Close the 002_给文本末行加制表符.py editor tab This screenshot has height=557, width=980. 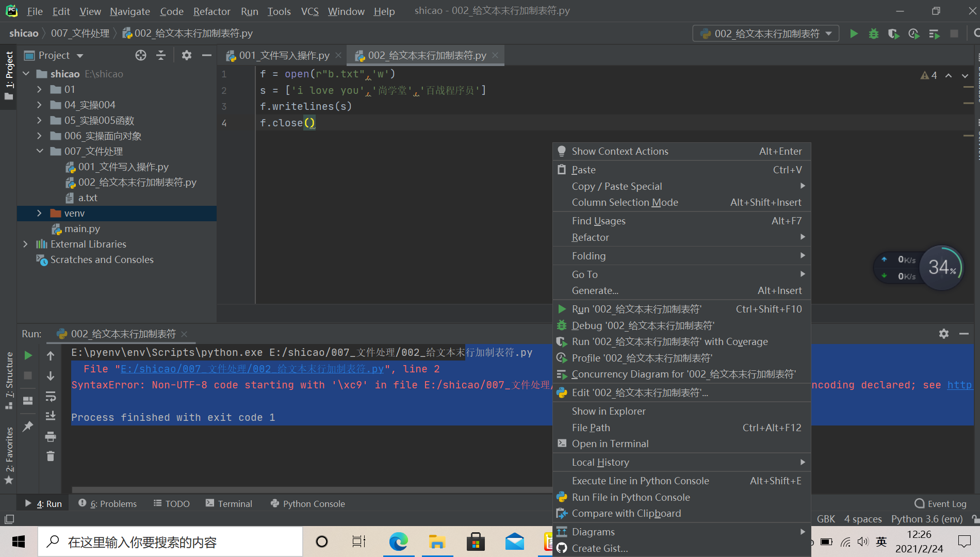pos(496,55)
